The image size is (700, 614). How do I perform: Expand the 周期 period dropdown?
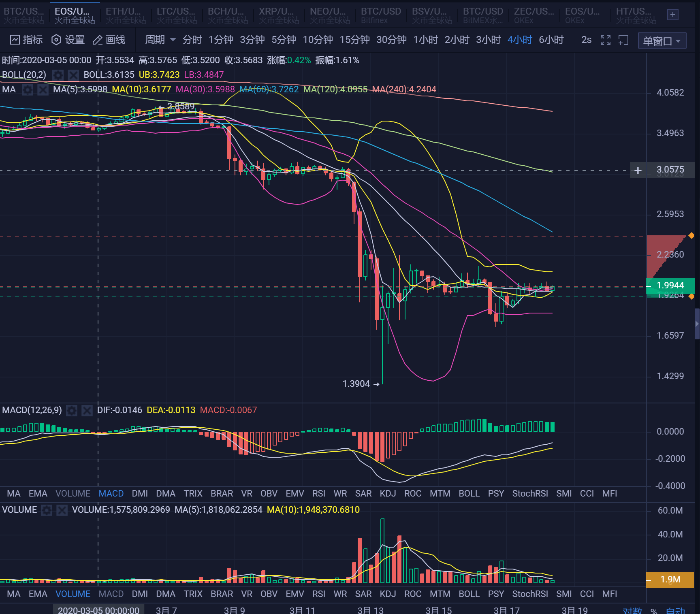(160, 40)
